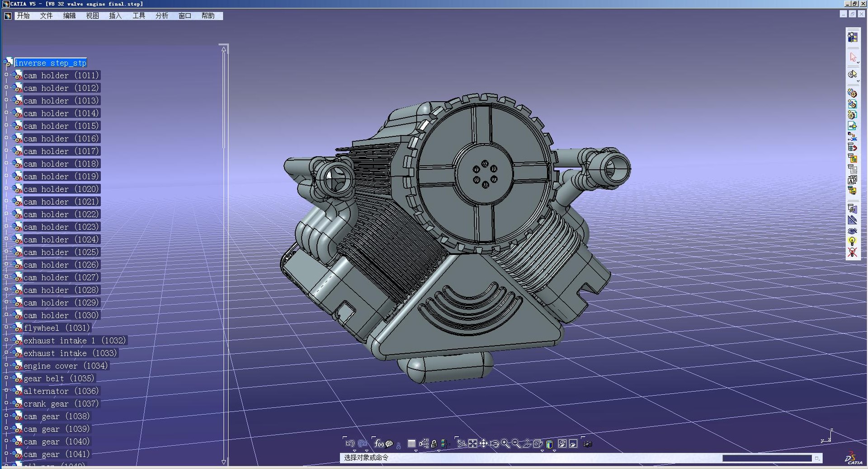Image resolution: width=868 pixels, height=469 pixels.
Task: Click the Isometric View cube icon
Action: point(538,444)
